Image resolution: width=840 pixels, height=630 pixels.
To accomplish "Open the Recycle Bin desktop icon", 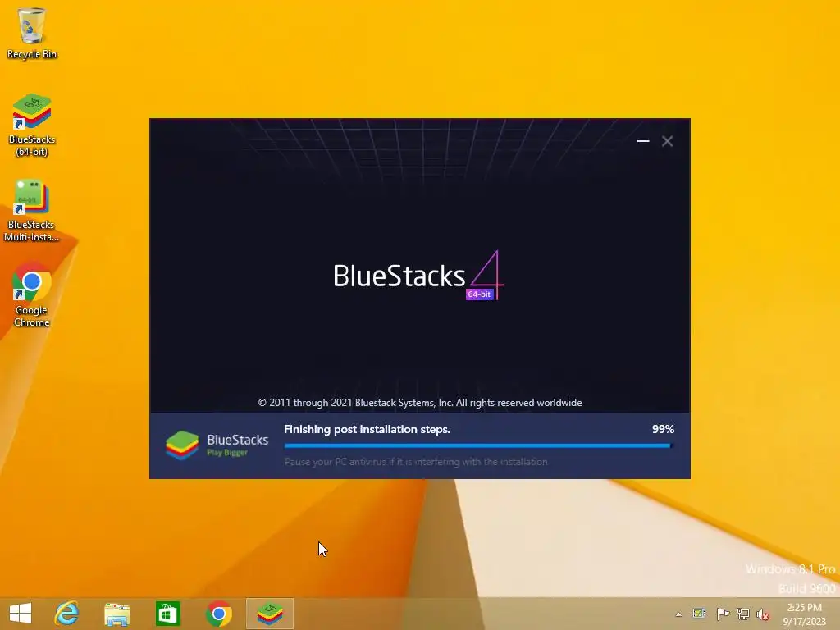I will pyautogui.click(x=32, y=33).
